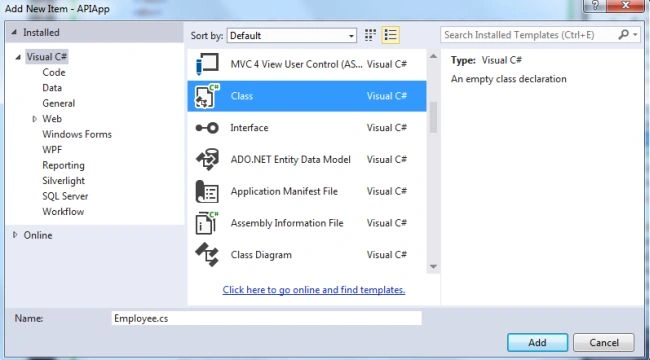The width and height of the screenshot is (650, 360).
Task: Select the Assembly Information File name
Action: click(x=287, y=223)
